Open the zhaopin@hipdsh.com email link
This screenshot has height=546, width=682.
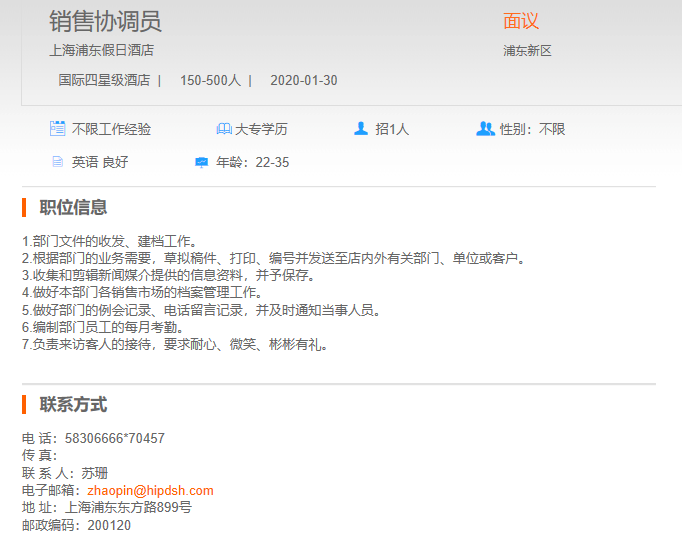point(150,491)
